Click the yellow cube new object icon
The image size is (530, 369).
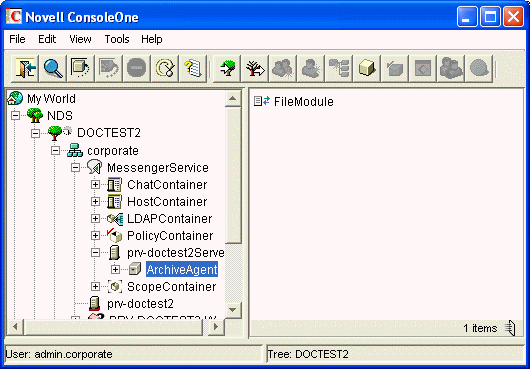(367, 69)
